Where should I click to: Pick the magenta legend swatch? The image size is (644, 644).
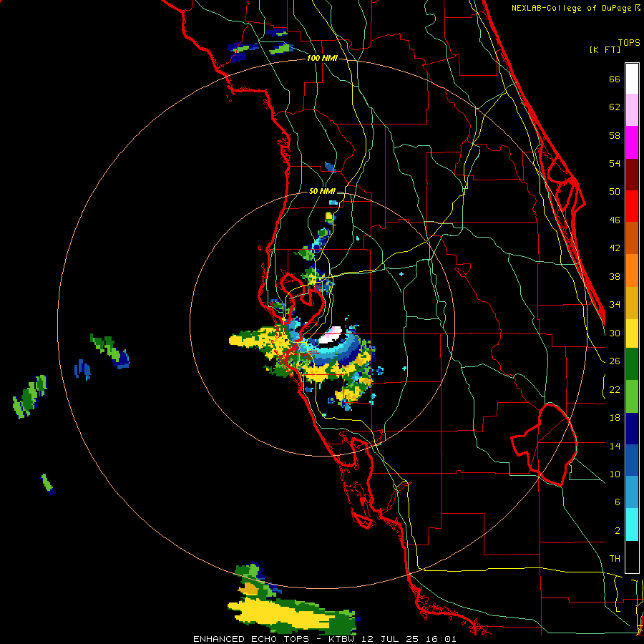click(632, 142)
